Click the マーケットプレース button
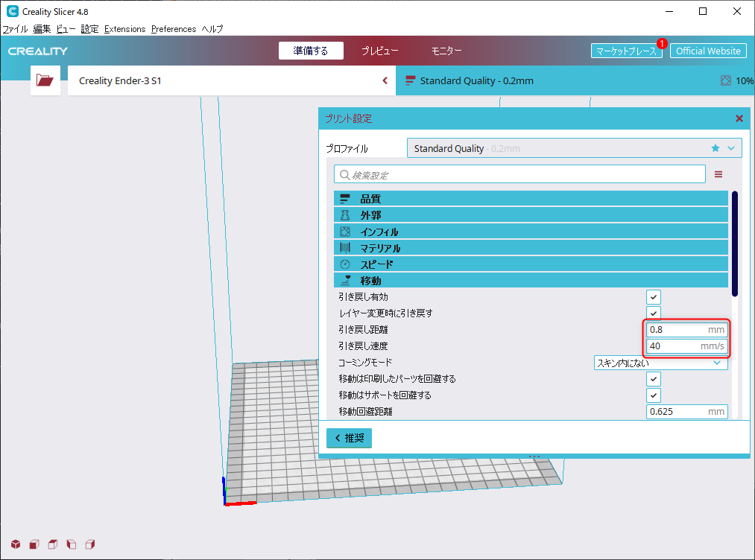The width and height of the screenshot is (755, 560). (x=627, y=51)
